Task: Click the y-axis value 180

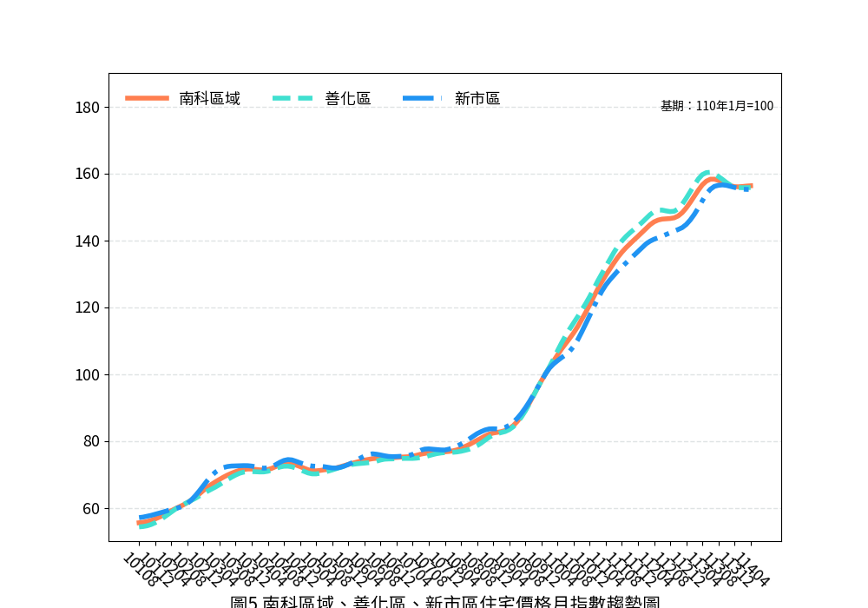Action: (x=88, y=108)
